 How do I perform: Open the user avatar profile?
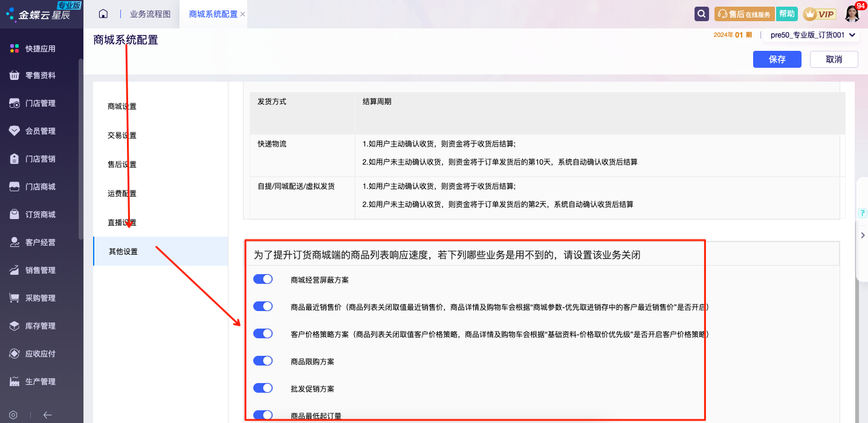click(852, 14)
